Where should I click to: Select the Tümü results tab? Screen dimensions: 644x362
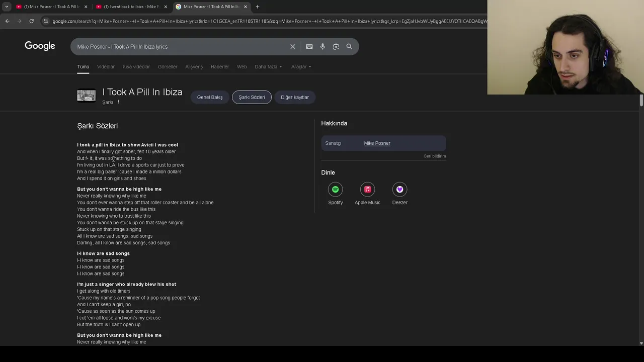coord(83,67)
